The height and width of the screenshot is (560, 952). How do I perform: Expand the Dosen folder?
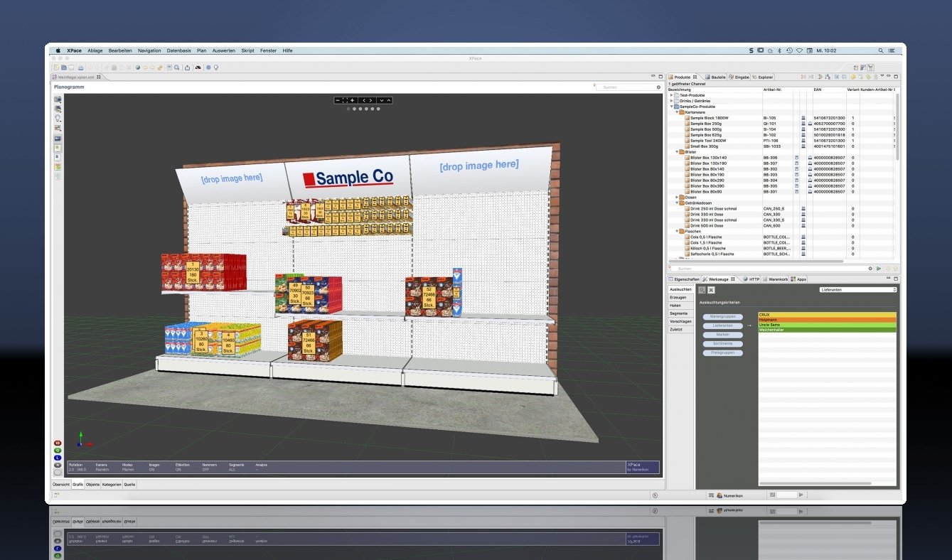click(x=677, y=198)
